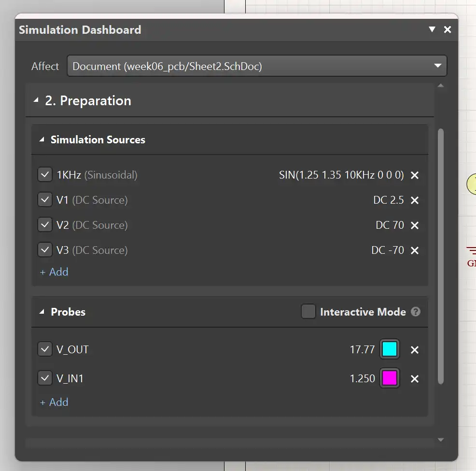
Task: Collapse the Probes section
Action: (x=42, y=312)
